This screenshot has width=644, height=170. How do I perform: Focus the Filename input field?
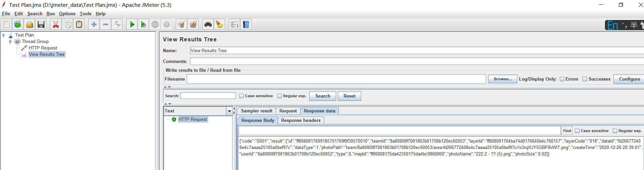pos(336,79)
